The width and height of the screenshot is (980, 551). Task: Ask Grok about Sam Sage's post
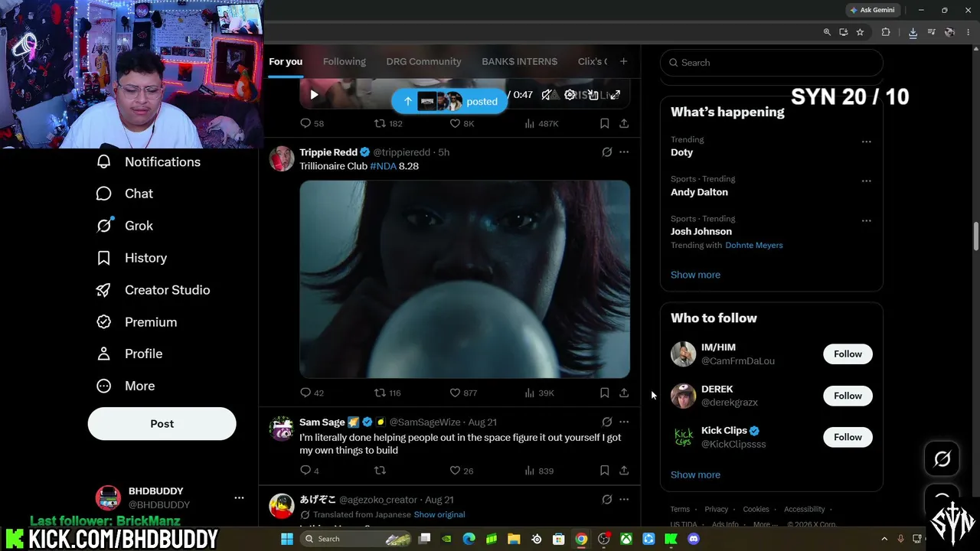tap(607, 422)
